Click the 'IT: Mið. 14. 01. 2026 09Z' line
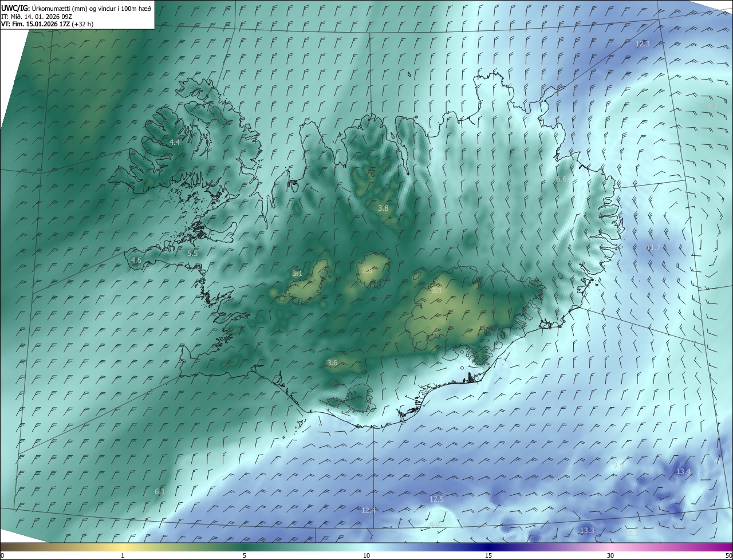This screenshot has width=733, height=560. coord(36,17)
